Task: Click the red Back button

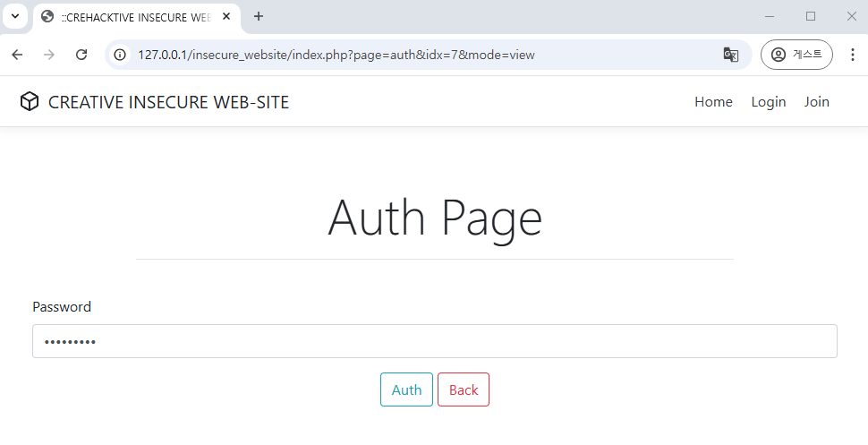Action: click(x=464, y=389)
